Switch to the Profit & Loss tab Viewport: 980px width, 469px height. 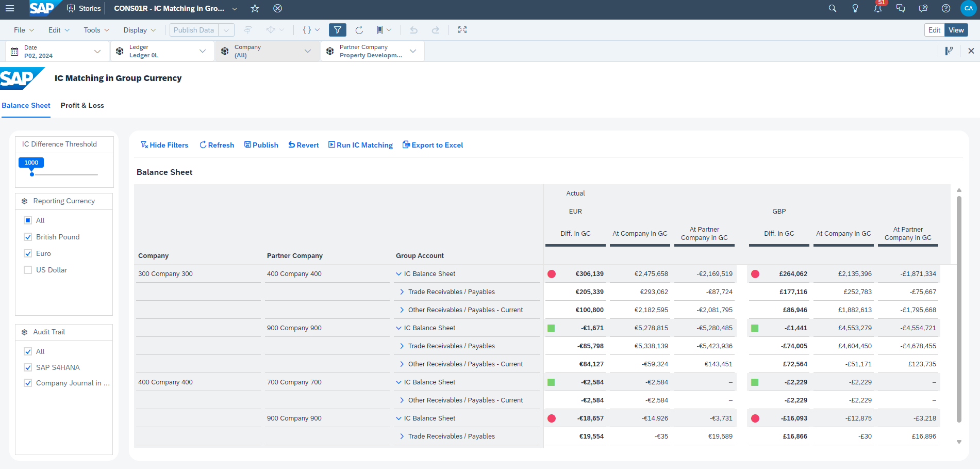[82, 105]
